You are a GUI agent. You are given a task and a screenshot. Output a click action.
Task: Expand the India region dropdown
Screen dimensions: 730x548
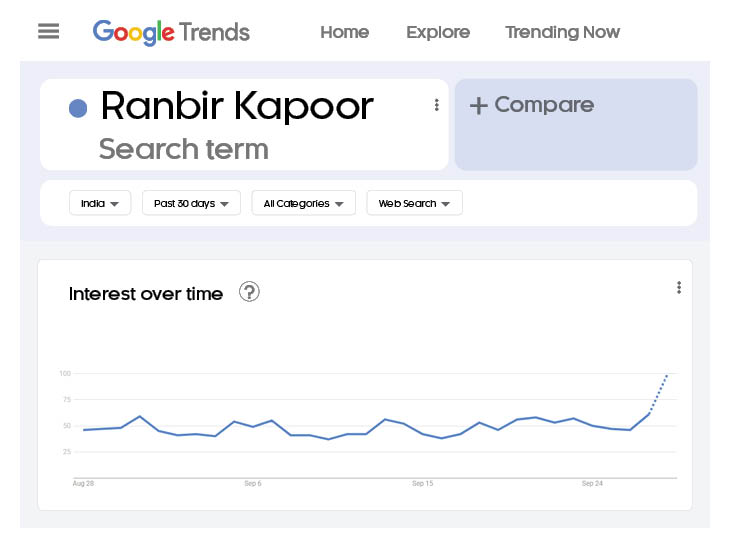click(x=100, y=204)
